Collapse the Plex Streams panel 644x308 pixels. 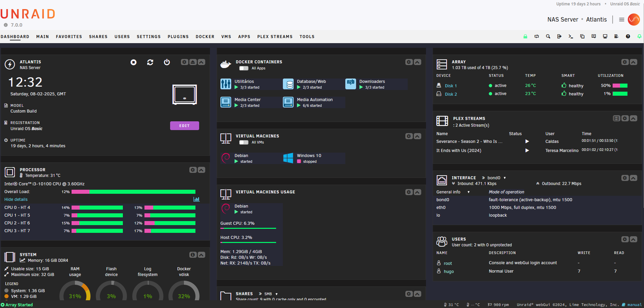pos(634,118)
